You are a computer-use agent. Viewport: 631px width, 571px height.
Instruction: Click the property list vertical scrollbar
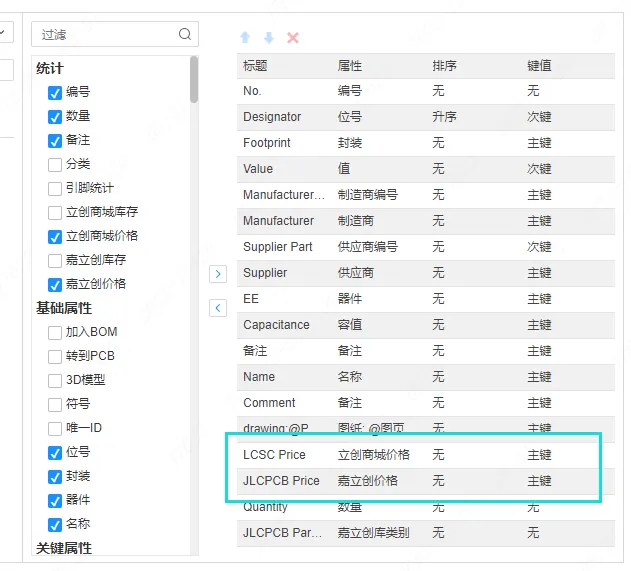point(194,80)
